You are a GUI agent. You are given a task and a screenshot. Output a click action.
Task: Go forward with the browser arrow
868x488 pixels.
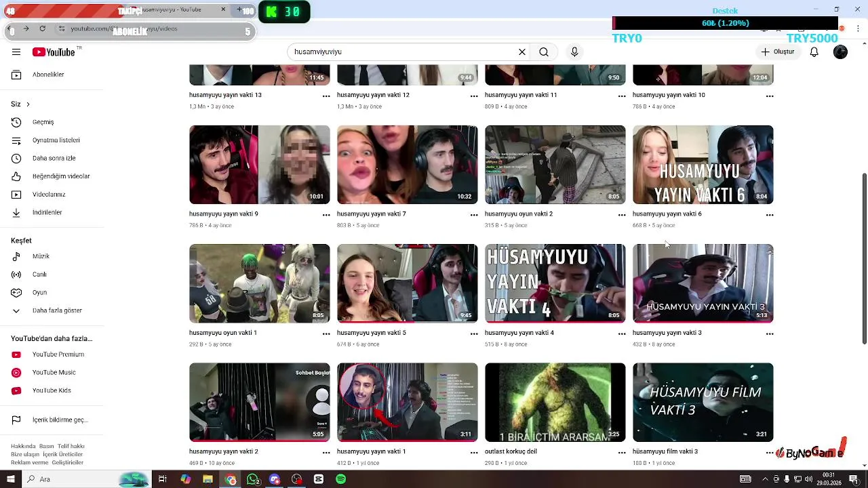(x=26, y=28)
